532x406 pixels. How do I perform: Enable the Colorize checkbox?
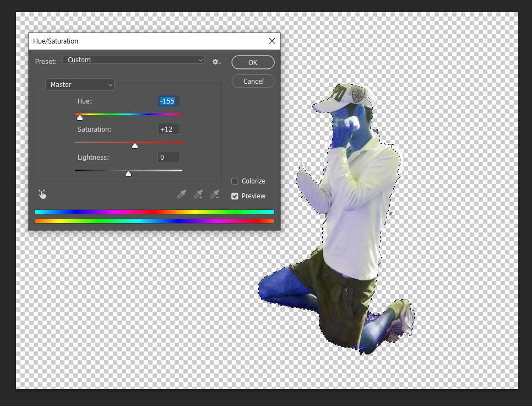coord(235,181)
